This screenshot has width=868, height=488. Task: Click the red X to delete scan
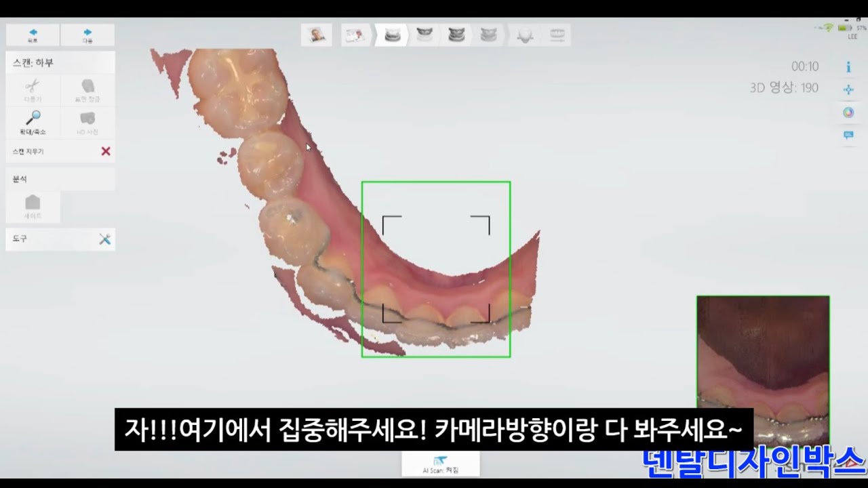[106, 151]
